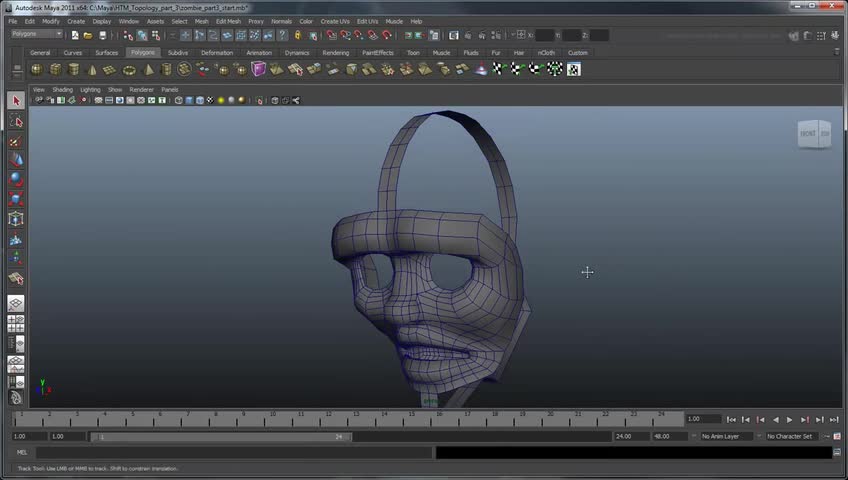
Task: Click the MEL command input field
Action: [235, 452]
